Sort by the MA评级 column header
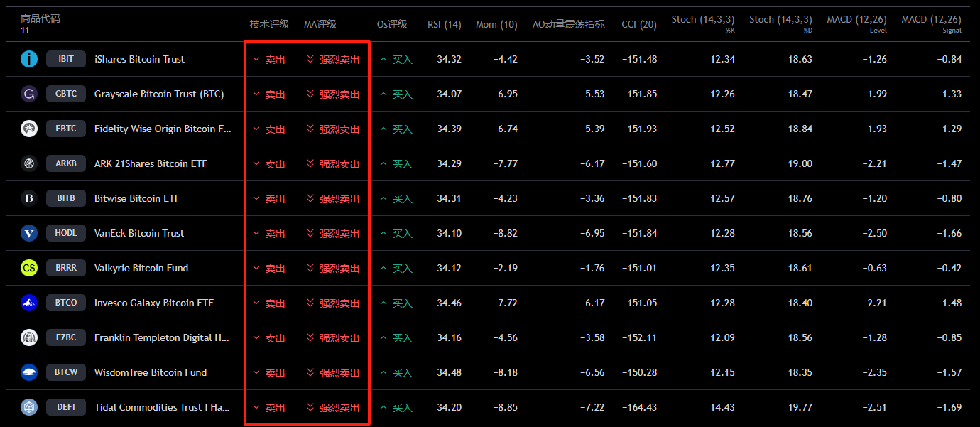980x427 pixels. tap(320, 24)
